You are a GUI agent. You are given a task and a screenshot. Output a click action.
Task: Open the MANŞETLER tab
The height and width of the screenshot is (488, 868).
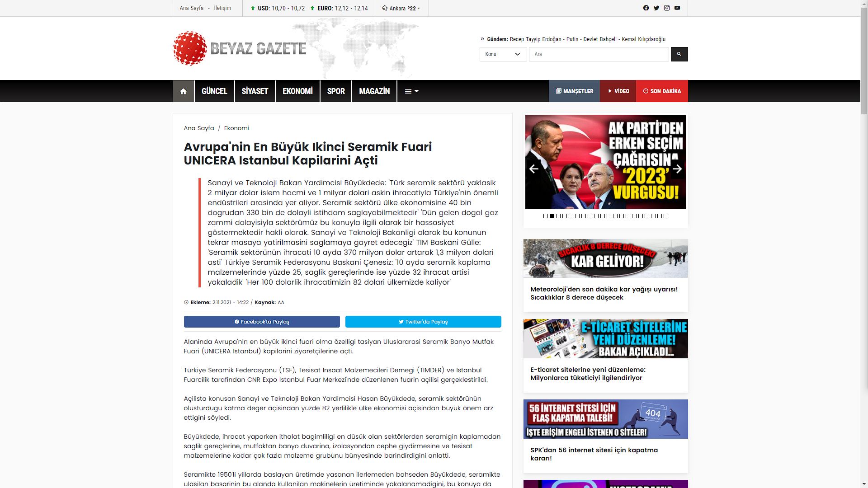[574, 91]
